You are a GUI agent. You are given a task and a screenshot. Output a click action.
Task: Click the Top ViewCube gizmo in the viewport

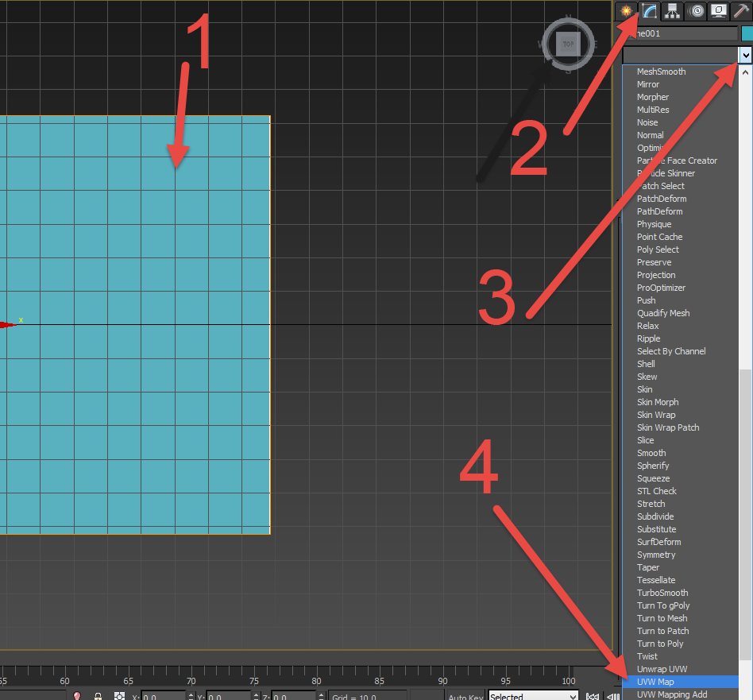[567, 44]
